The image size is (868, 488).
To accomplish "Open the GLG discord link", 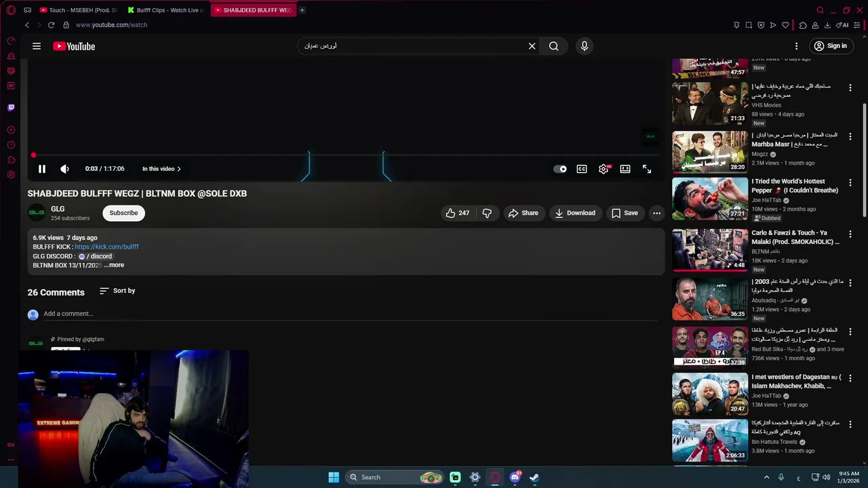I will (95, 256).
